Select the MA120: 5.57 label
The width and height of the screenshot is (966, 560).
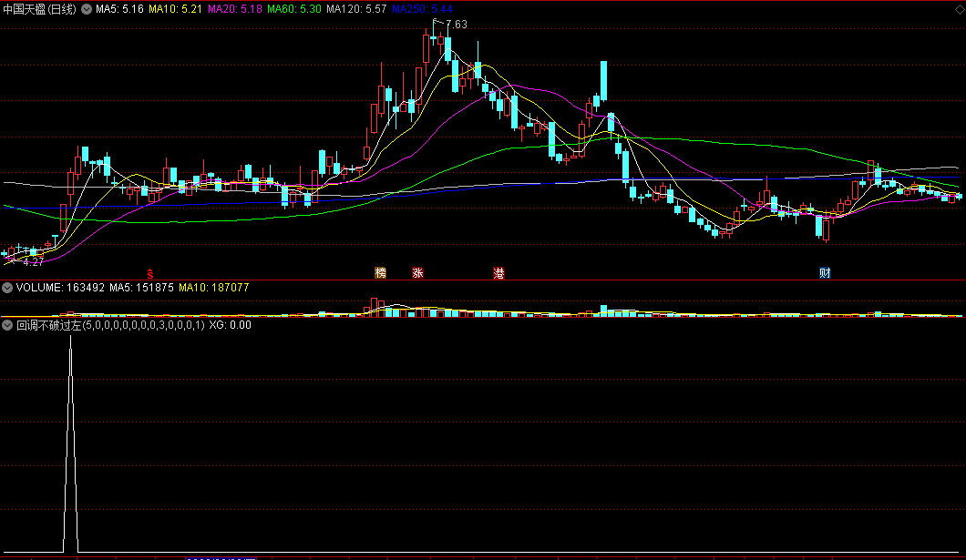(356, 9)
